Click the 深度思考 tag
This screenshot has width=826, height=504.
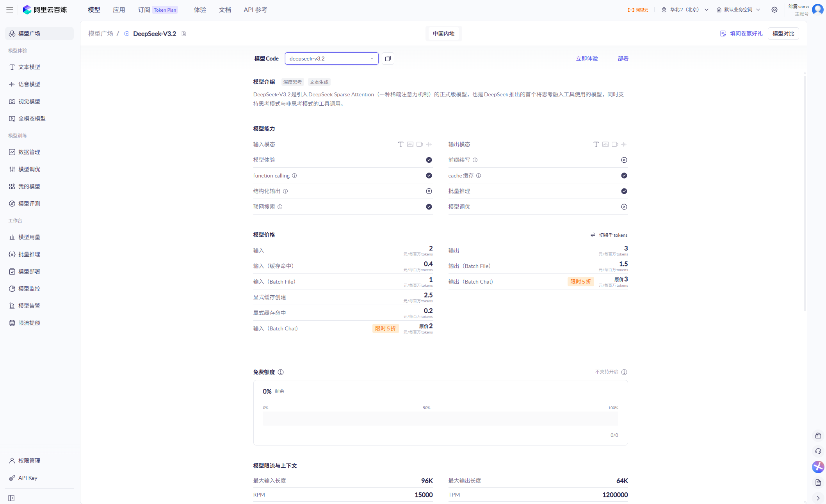point(292,82)
